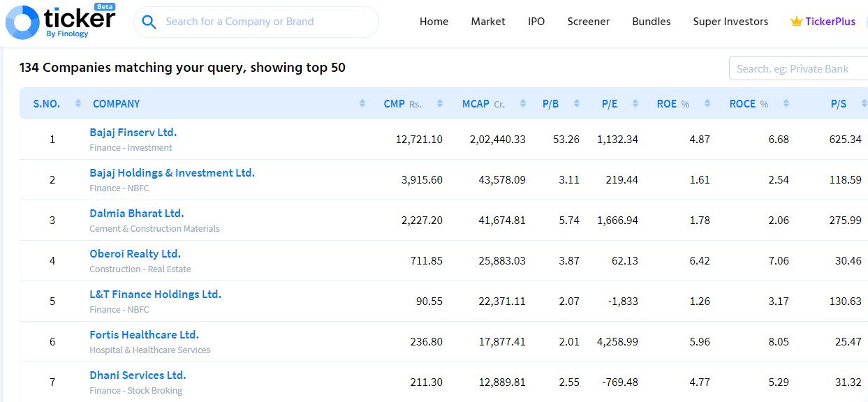The image size is (868, 402).
Task: Sort by P/S column arrows
Action: pos(865,103)
